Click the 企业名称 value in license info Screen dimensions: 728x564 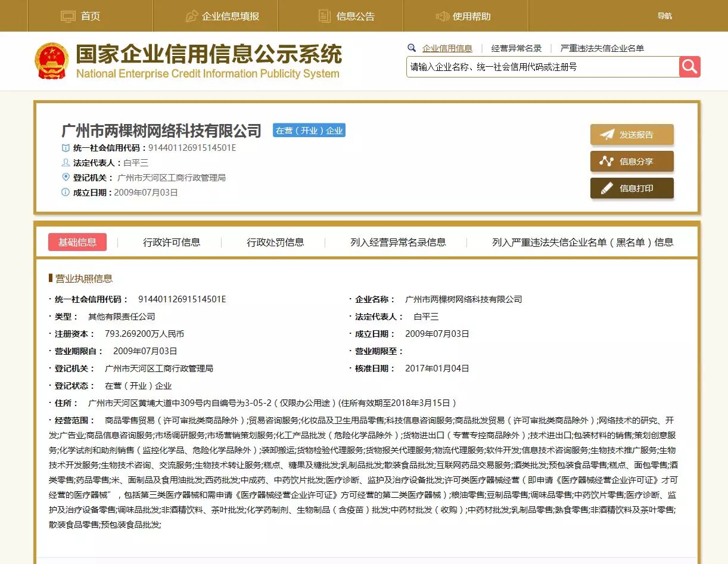tap(463, 299)
